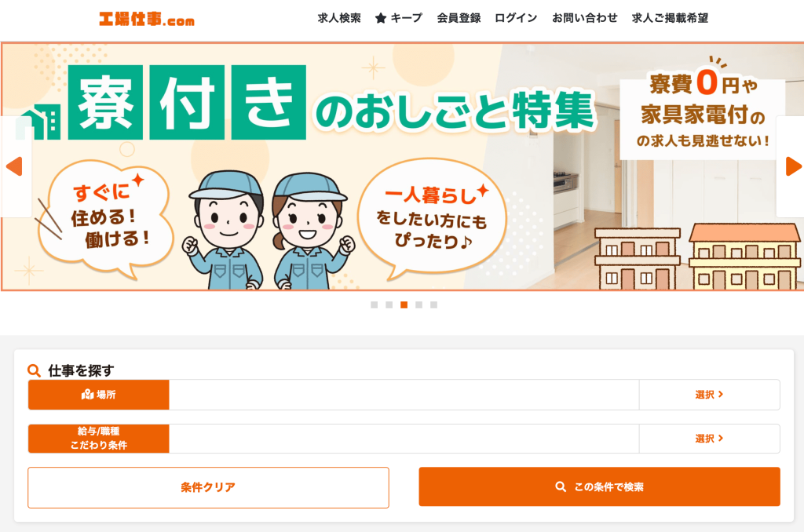Click the chevron next to 場所 選択
Image resolution: width=804 pixels, height=532 pixels.
[x=721, y=394]
